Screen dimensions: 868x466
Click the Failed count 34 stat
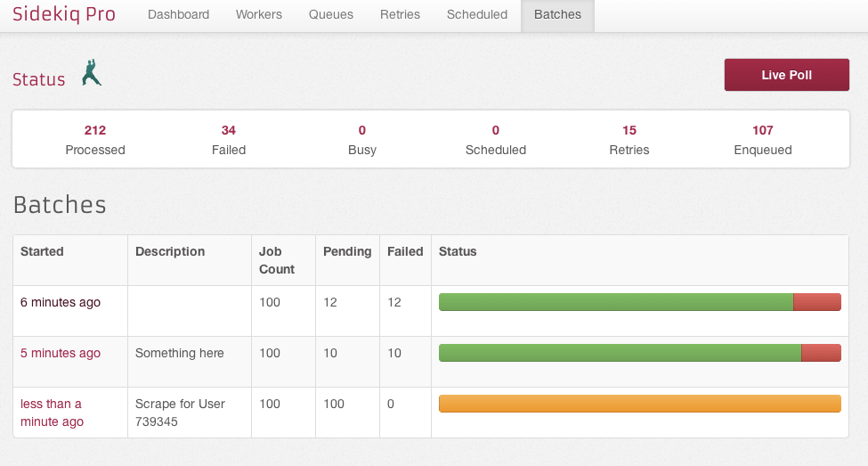(x=229, y=130)
